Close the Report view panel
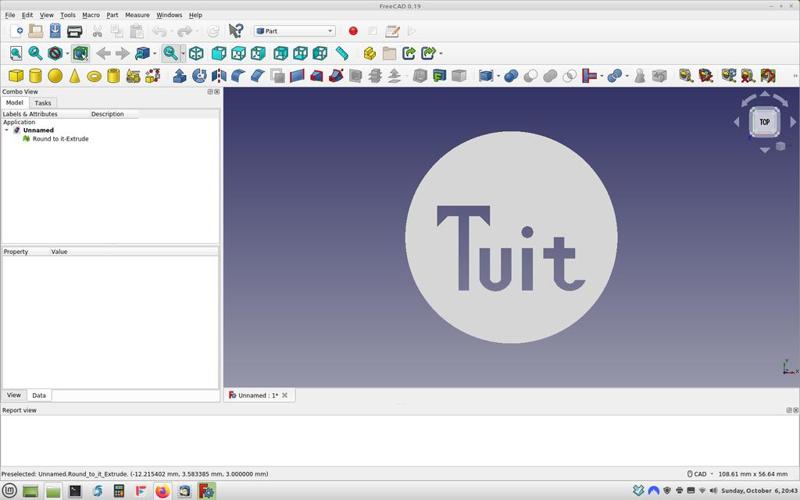800x500 pixels. pos(795,410)
